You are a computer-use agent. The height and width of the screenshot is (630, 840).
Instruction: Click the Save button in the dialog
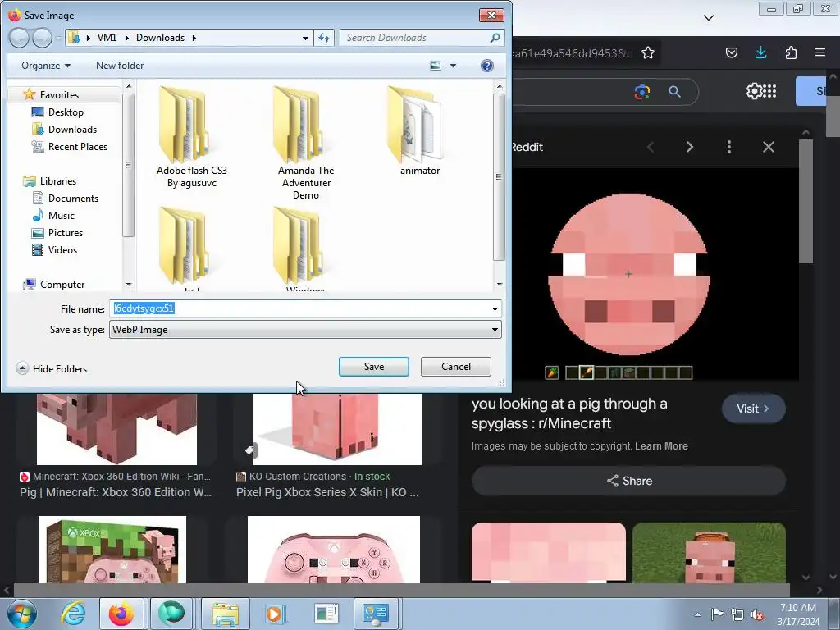point(373,367)
